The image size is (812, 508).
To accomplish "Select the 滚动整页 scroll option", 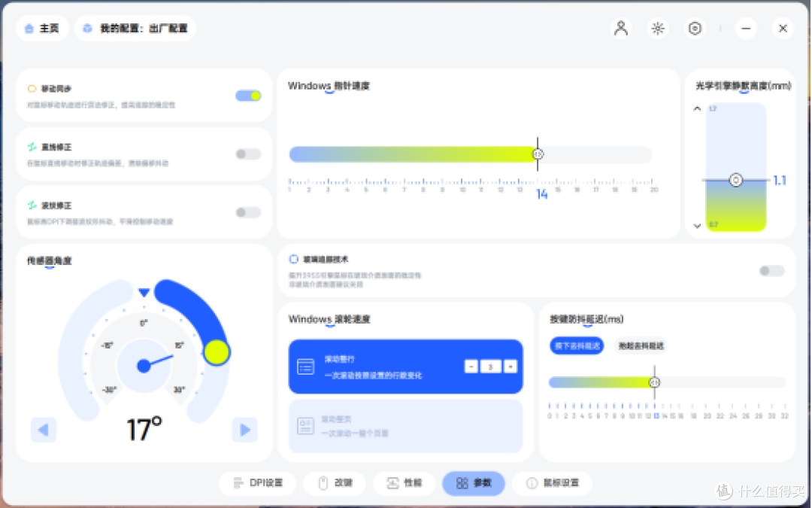I will click(x=405, y=425).
